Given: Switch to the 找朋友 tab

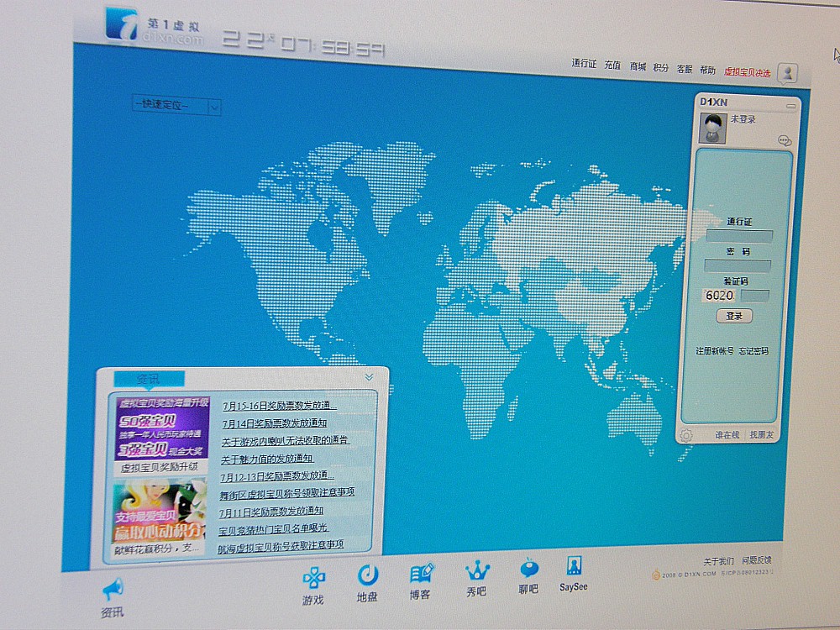Looking at the screenshot, I should 761,434.
